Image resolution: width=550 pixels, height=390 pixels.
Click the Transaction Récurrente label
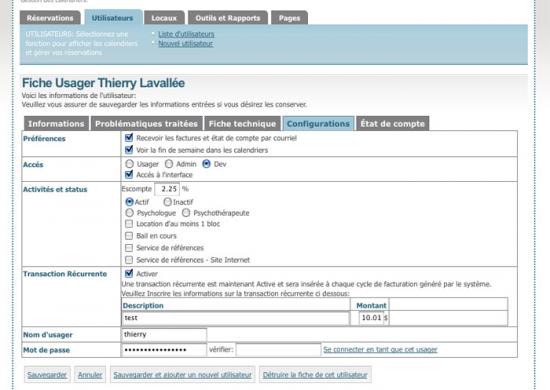[65, 274]
